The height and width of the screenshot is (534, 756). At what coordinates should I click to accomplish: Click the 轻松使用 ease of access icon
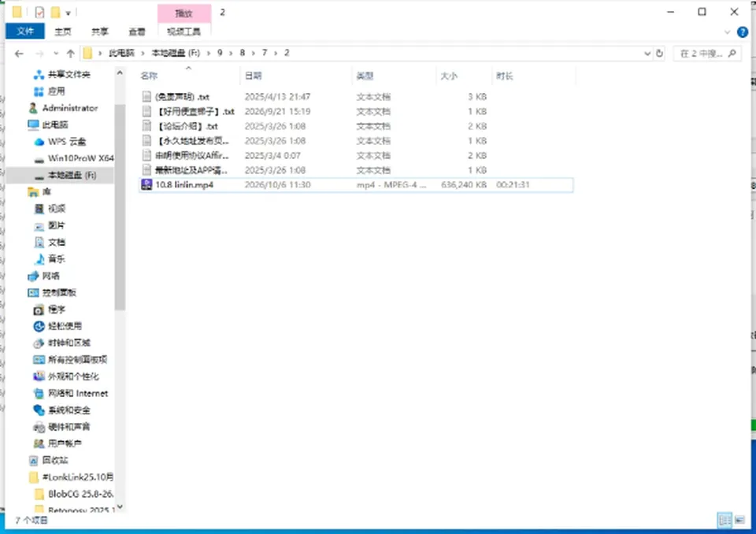[x=39, y=326]
